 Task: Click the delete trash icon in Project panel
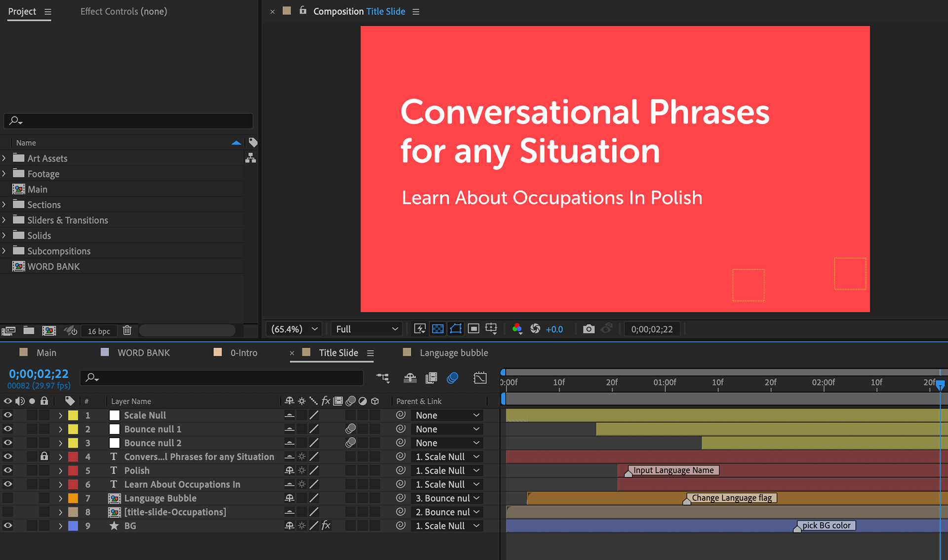[127, 330]
